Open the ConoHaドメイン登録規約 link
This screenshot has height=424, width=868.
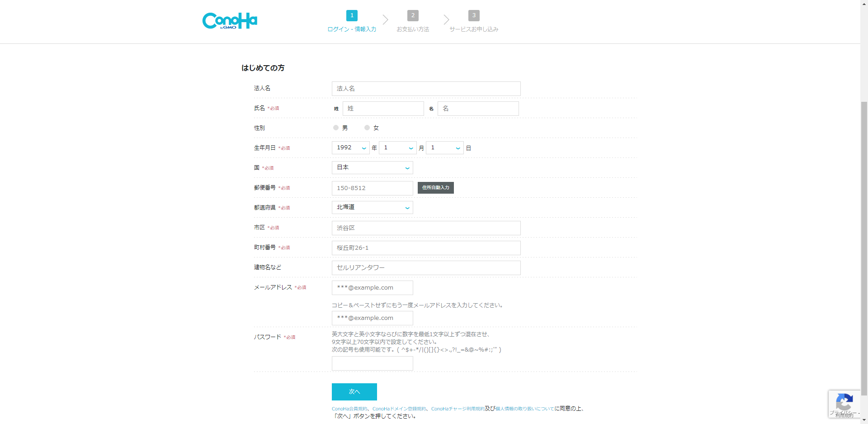[399, 409]
